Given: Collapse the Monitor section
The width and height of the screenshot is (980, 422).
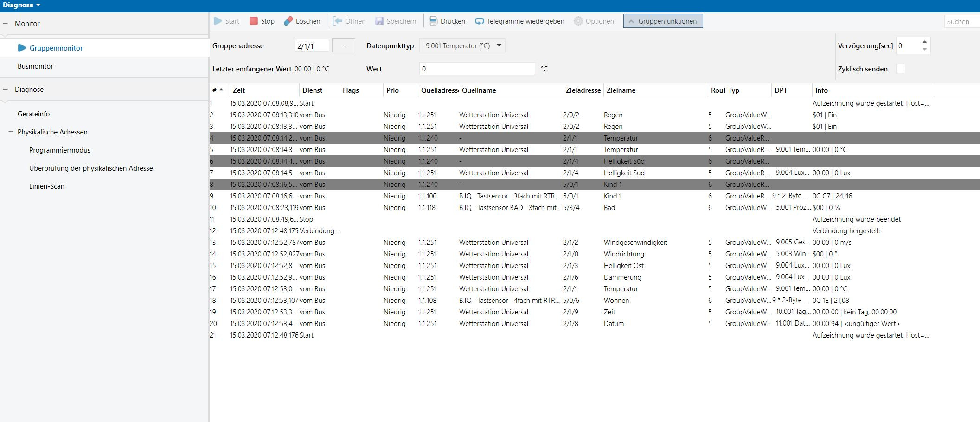Looking at the screenshot, I should (x=6, y=24).
